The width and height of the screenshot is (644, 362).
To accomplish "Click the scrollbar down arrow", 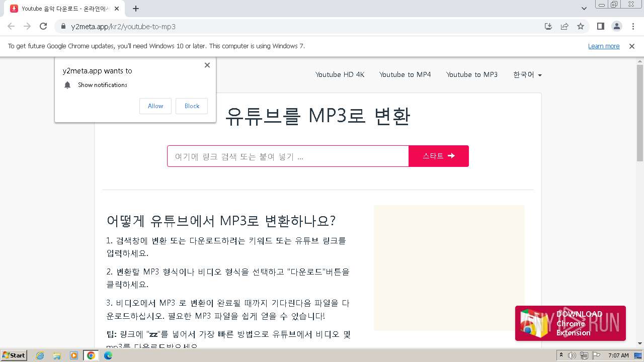I will (x=640, y=344).
